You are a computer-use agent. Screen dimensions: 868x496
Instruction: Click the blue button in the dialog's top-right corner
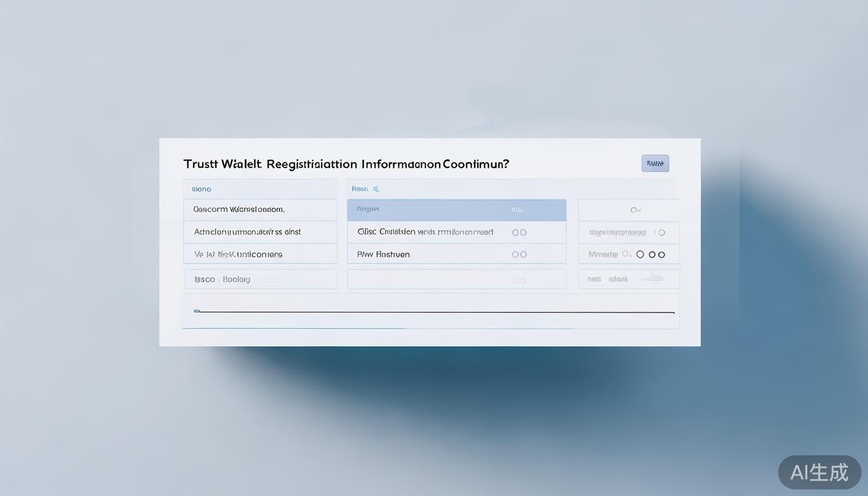(655, 163)
